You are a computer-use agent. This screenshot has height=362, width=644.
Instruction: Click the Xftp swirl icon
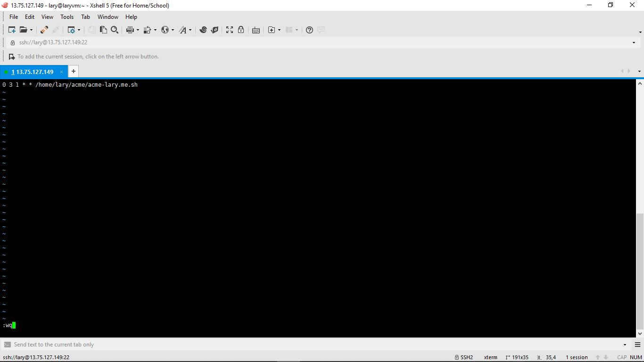[x=203, y=30]
